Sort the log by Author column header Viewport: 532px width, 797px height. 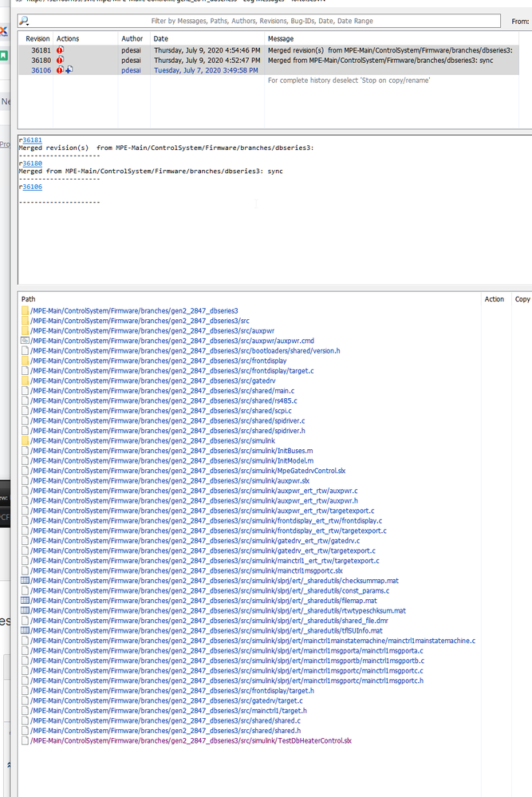(134, 38)
